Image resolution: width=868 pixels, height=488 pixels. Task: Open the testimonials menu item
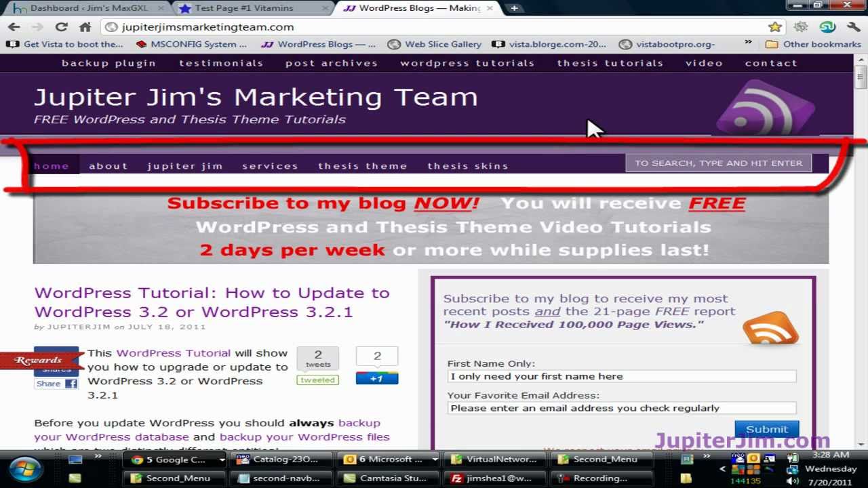click(221, 63)
